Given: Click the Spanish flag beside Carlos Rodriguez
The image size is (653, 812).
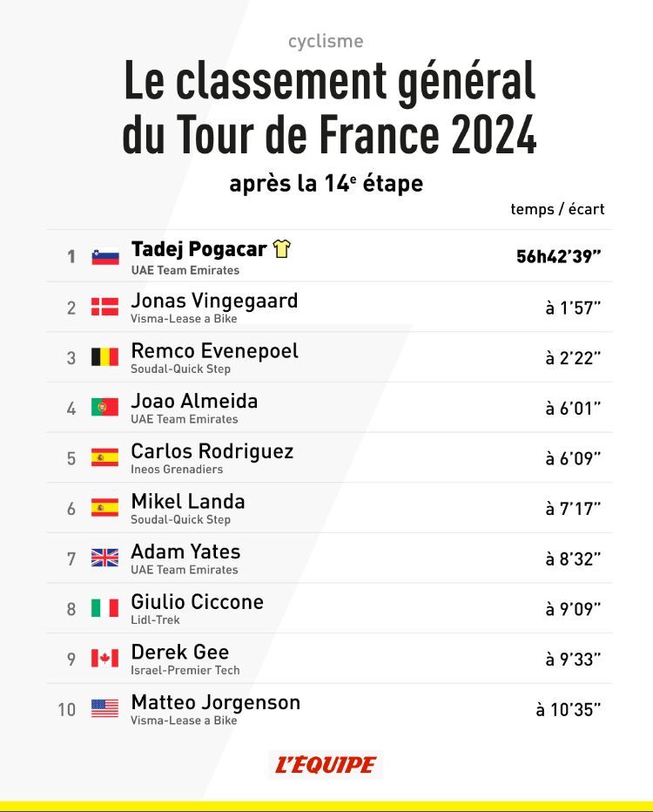Looking at the screenshot, I should coord(104,457).
